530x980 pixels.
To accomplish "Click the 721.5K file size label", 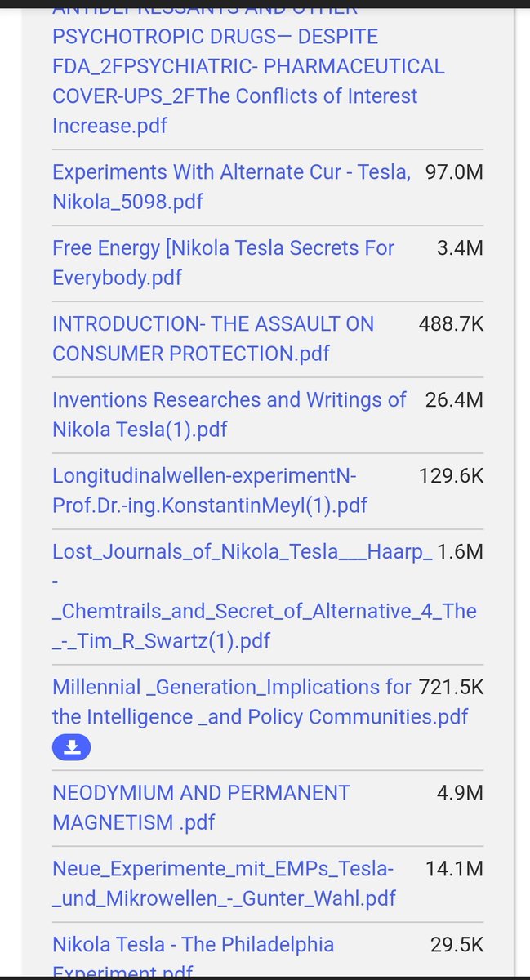I will 451,687.
